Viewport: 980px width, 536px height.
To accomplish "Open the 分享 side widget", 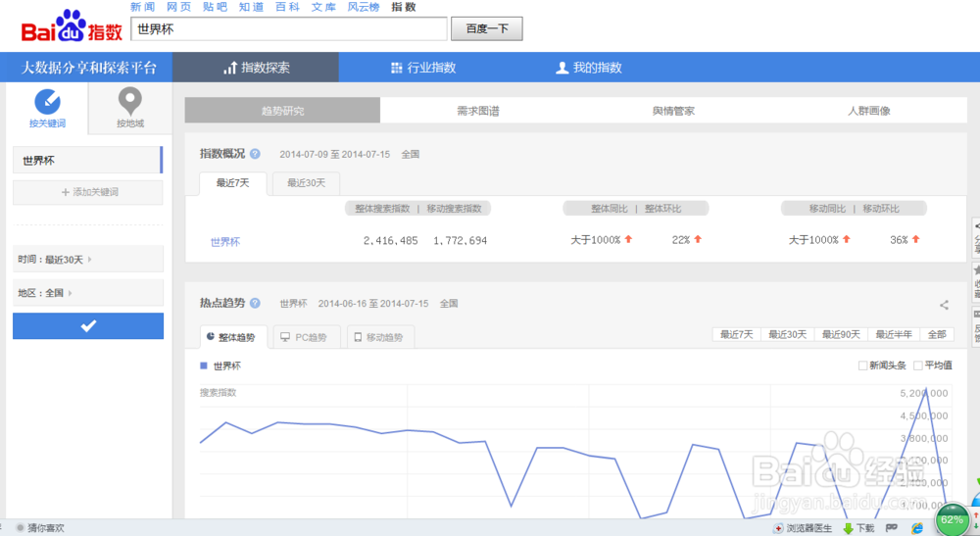I will [976, 236].
